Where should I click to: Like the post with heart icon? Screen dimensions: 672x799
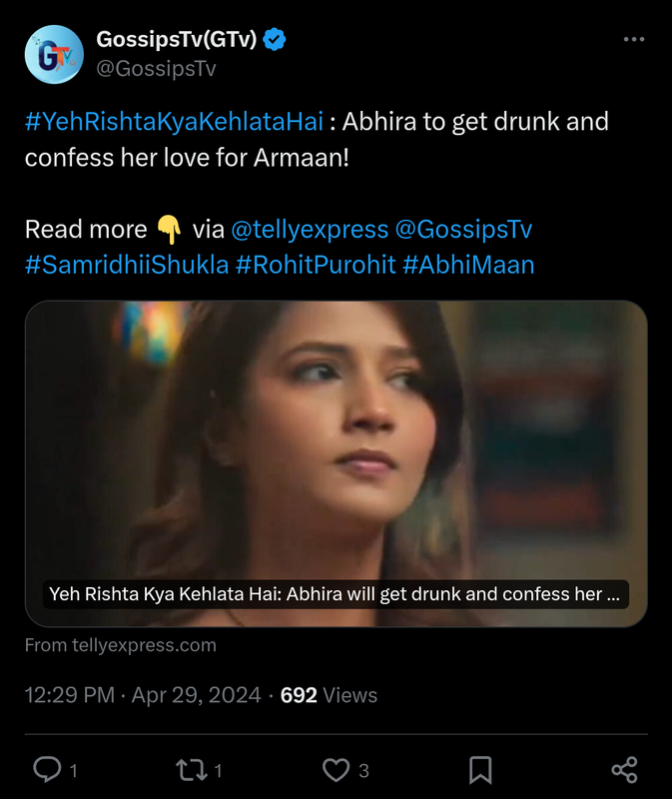(x=336, y=769)
